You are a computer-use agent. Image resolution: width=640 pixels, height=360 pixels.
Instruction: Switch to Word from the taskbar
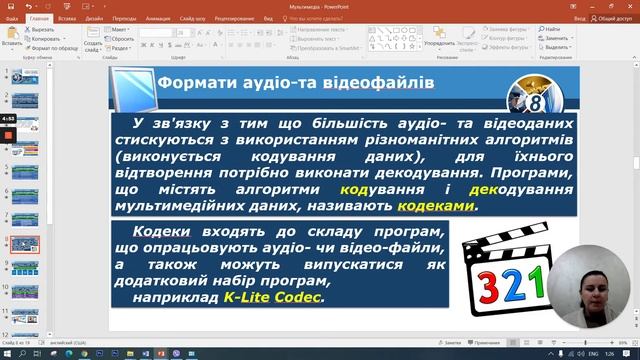click(146, 353)
